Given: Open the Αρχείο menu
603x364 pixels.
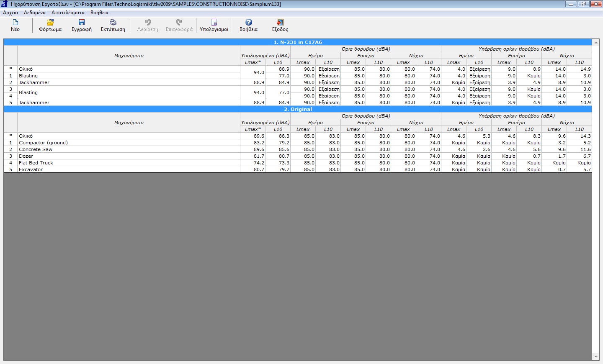Looking at the screenshot, I should (x=10, y=13).
